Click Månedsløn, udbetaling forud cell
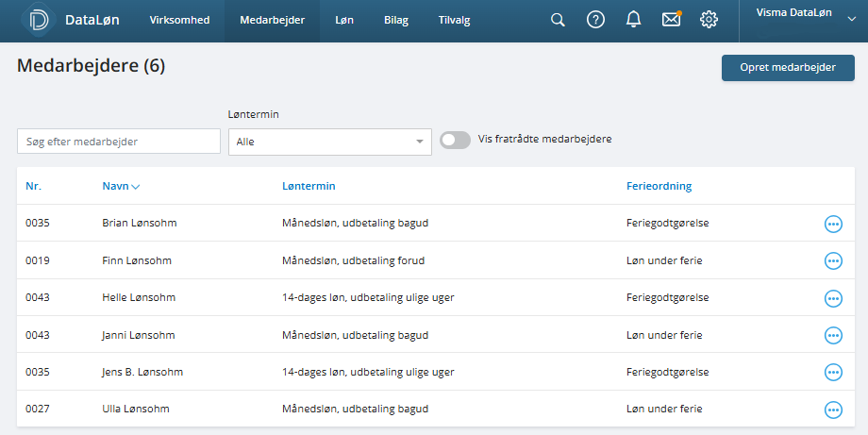This screenshot has height=435, width=868. [353, 260]
